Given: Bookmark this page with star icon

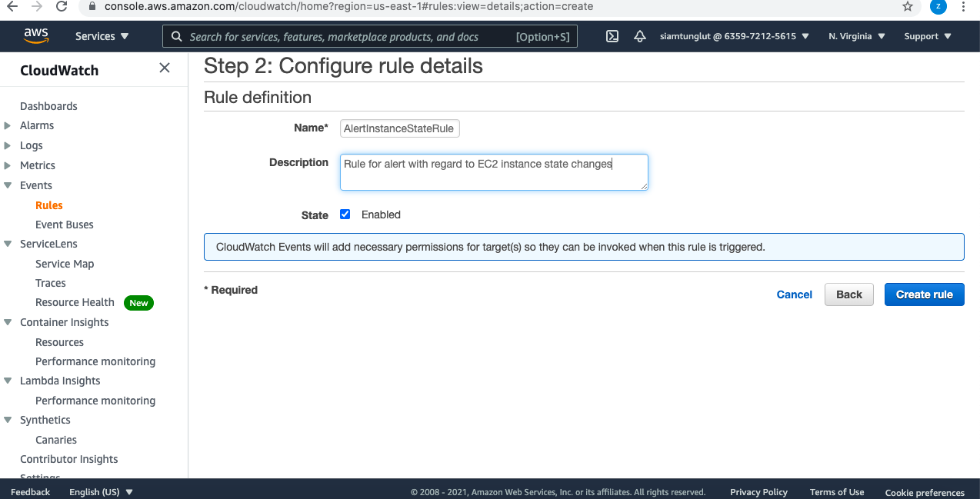Looking at the screenshot, I should point(908,6).
